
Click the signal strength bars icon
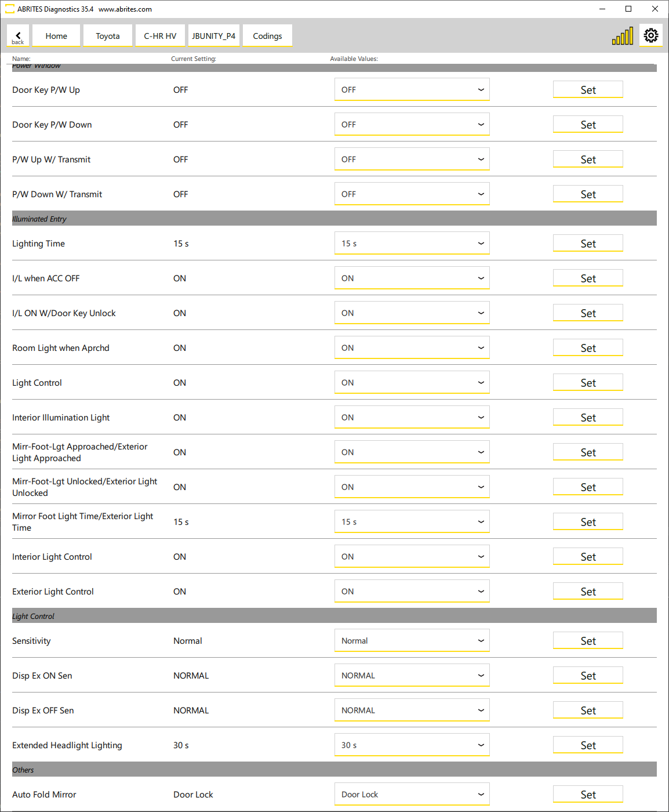pos(623,37)
